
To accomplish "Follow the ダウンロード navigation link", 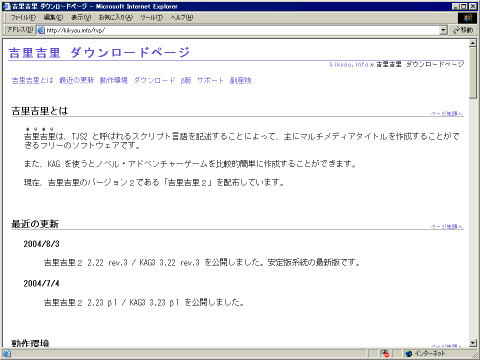I will [x=154, y=80].
